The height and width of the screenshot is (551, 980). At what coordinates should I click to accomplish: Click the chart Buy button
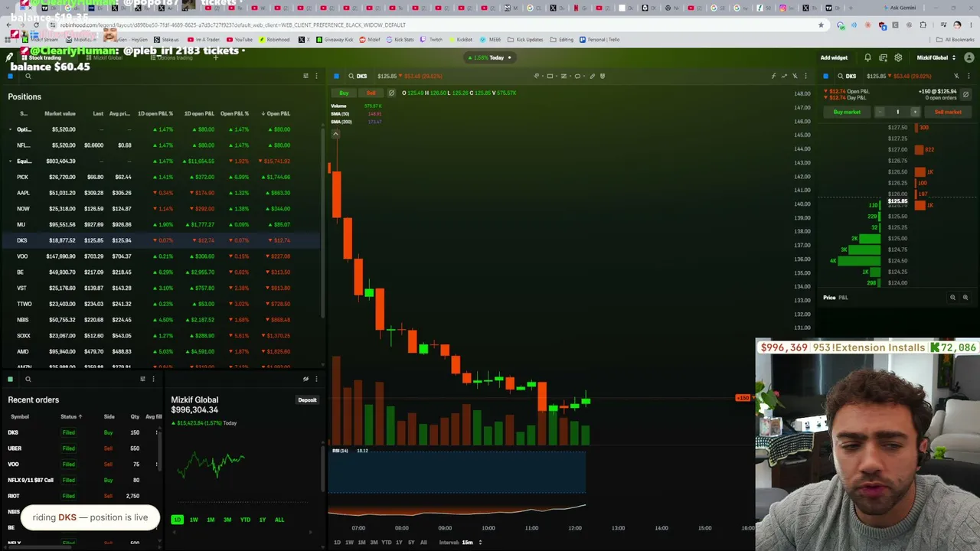[x=344, y=93]
